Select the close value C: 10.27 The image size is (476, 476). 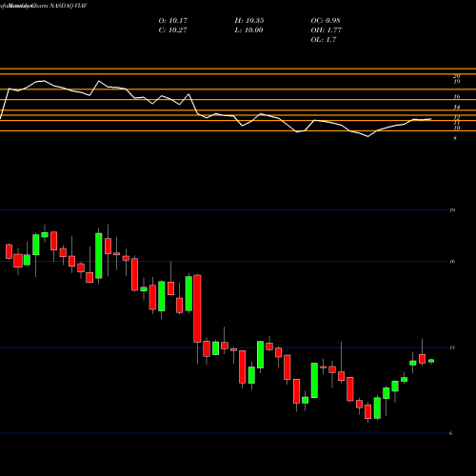coord(172,30)
